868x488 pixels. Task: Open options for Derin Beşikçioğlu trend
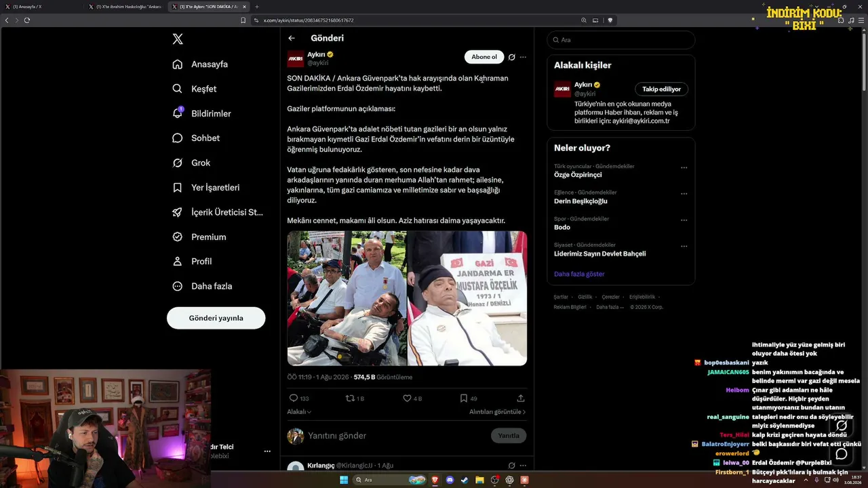(684, 194)
